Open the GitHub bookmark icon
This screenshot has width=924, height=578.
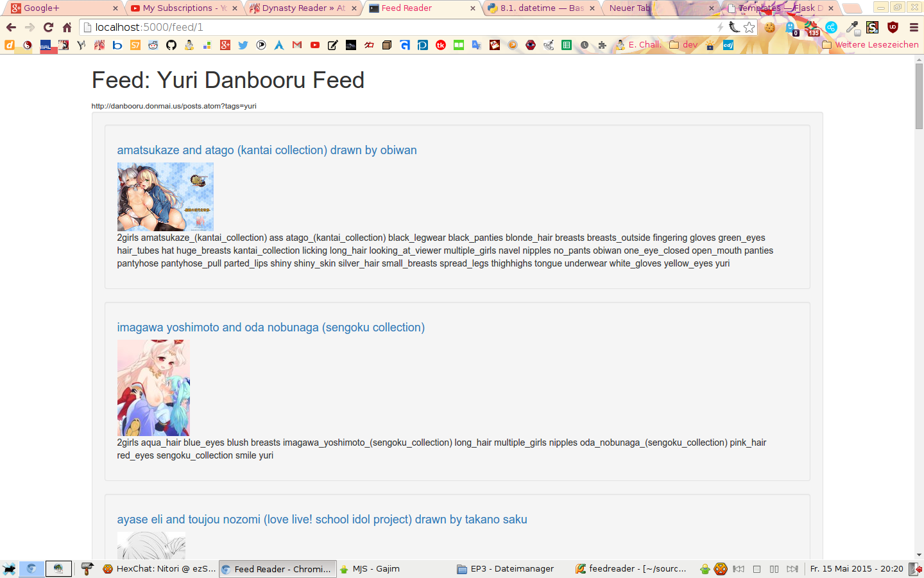click(171, 45)
